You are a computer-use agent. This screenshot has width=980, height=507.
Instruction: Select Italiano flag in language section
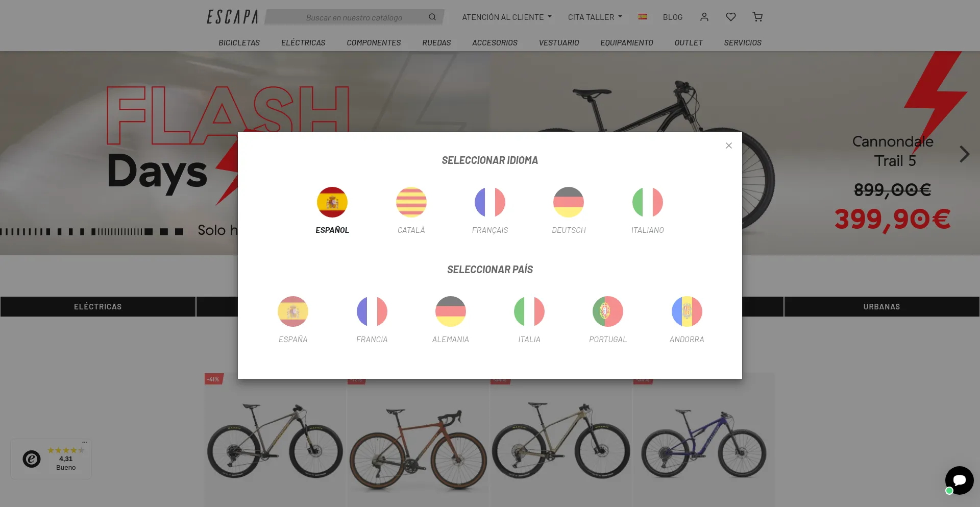[x=647, y=202]
